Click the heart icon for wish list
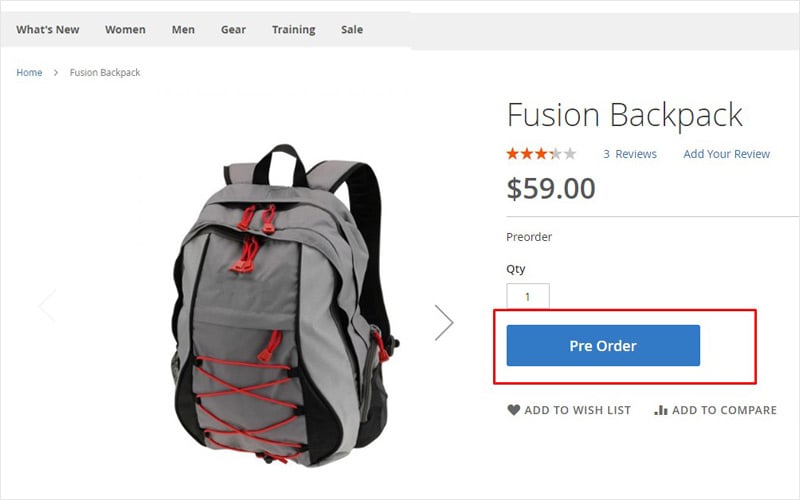The width and height of the screenshot is (800, 500). click(x=514, y=410)
